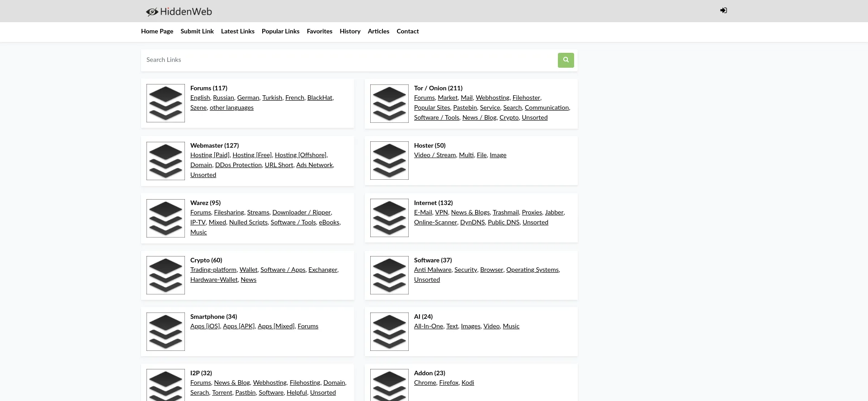
Task: Open Articles menu item
Action: [378, 32]
